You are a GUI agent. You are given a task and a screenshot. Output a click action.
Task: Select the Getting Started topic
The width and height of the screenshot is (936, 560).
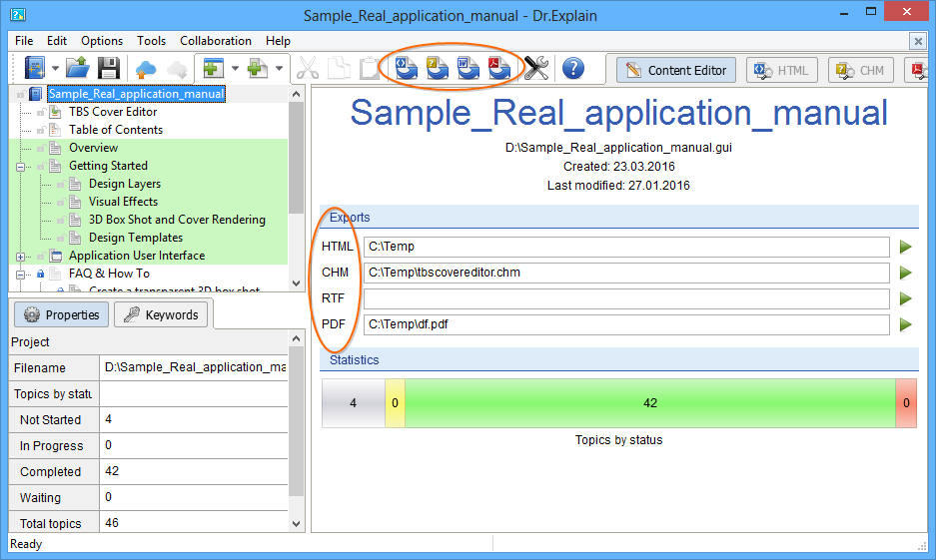(x=108, y=165)
